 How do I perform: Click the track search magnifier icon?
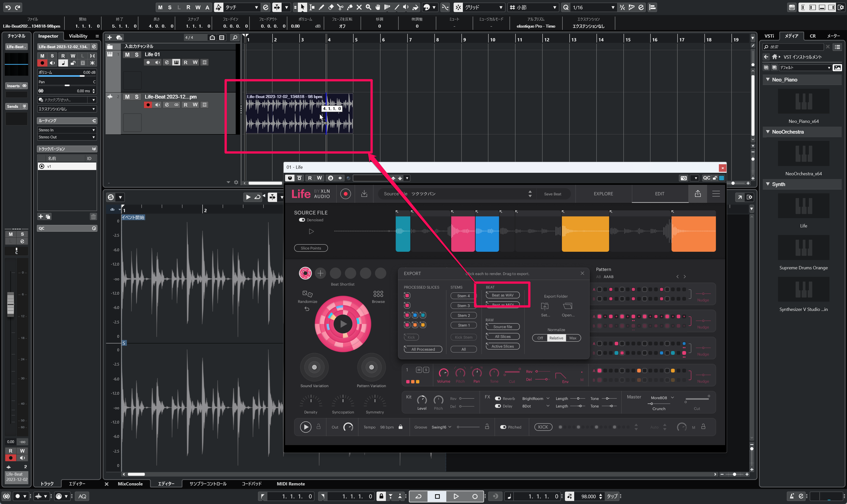click(234, 37)
